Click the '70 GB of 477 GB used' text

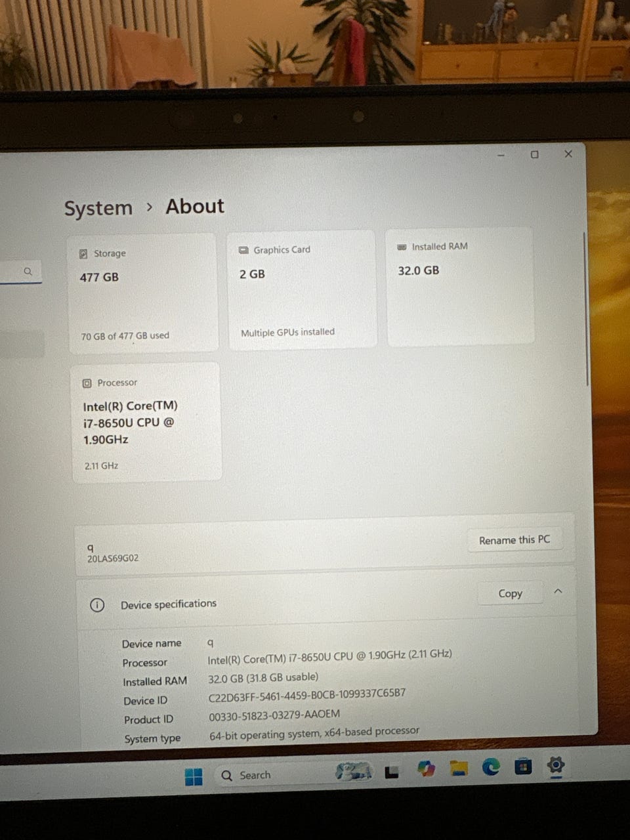pyautogui.click(x=125, y=336)
